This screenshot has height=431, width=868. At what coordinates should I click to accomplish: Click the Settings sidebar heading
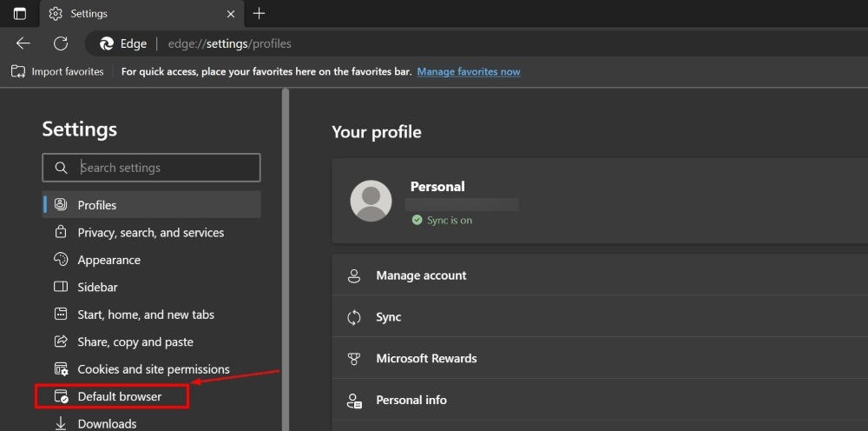pyautogui.click(x=80, y=129)
